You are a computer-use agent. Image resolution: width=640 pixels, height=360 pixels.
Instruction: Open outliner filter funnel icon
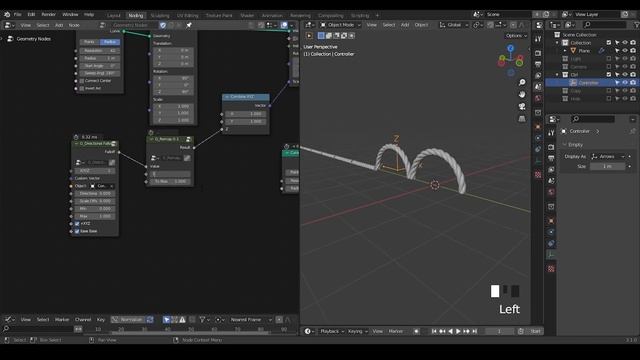(x=638, y=25)
